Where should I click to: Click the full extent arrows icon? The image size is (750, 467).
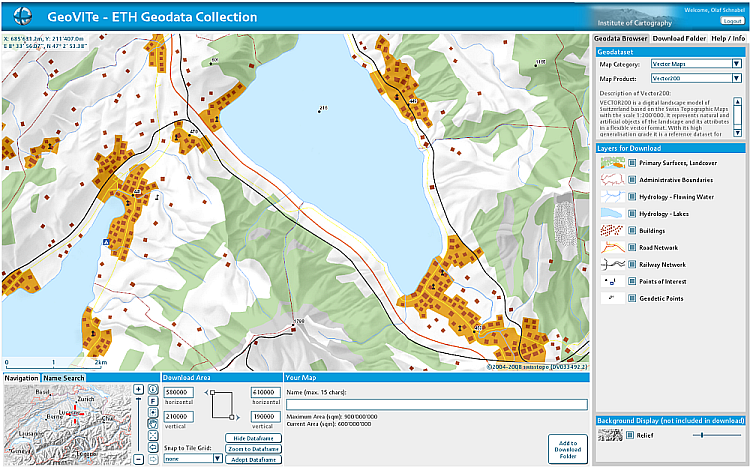[x=153, y=435]
